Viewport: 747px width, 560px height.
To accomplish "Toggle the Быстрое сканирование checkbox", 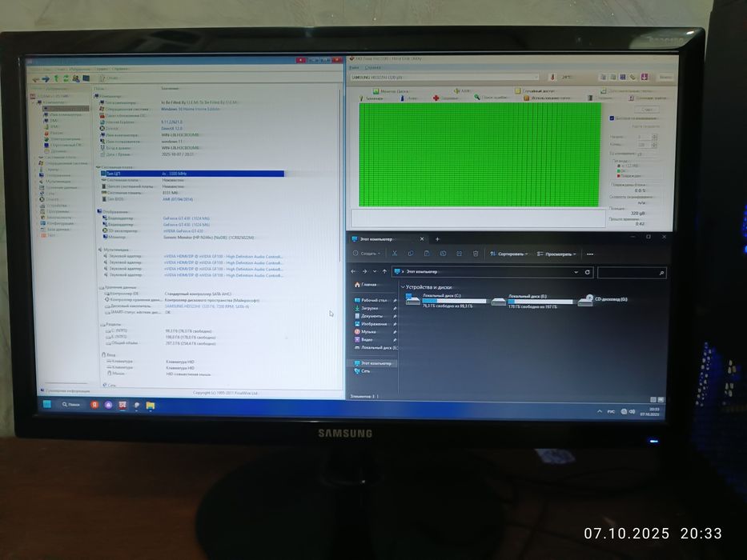I will tap(612, 118).
